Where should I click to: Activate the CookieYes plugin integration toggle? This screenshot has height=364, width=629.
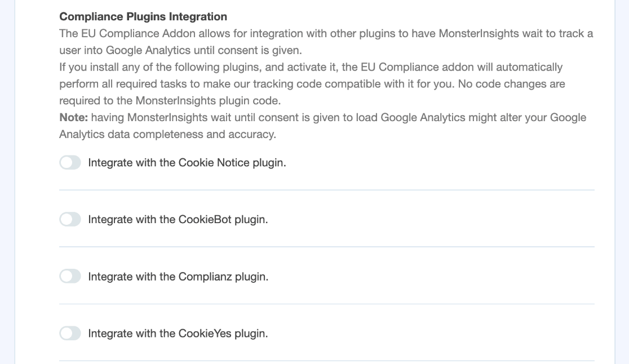tap(70, 333)
